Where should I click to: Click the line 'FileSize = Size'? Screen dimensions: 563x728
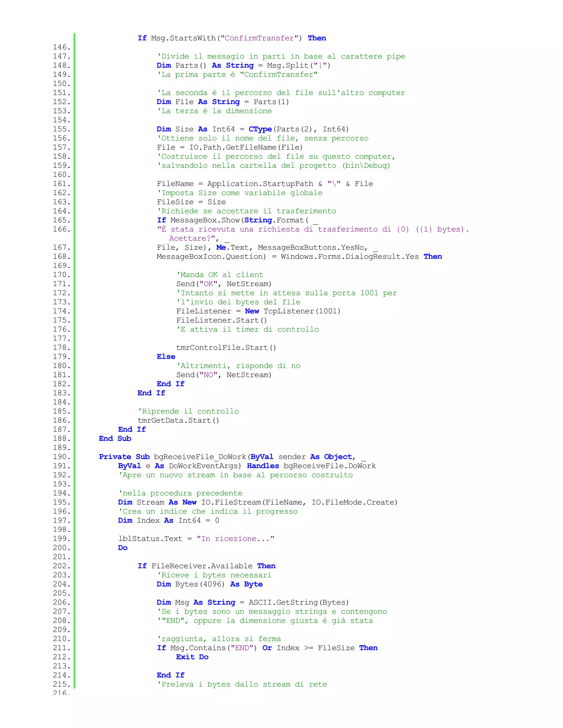(191, 202)
